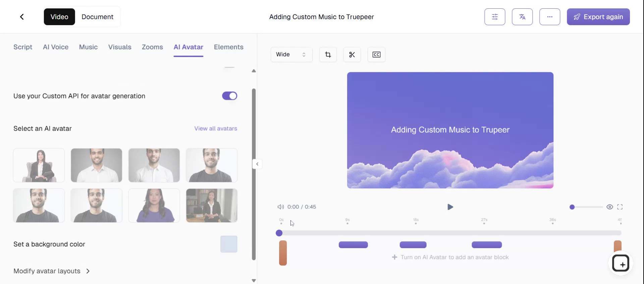Screen dimensions: 644x284
Task: Go back with the left arrow
Action: tap(22, 17)
